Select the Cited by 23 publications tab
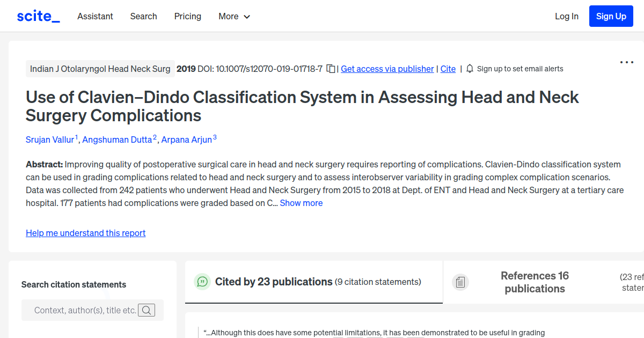This screenshot has width=644, height=338. point(273,282)
